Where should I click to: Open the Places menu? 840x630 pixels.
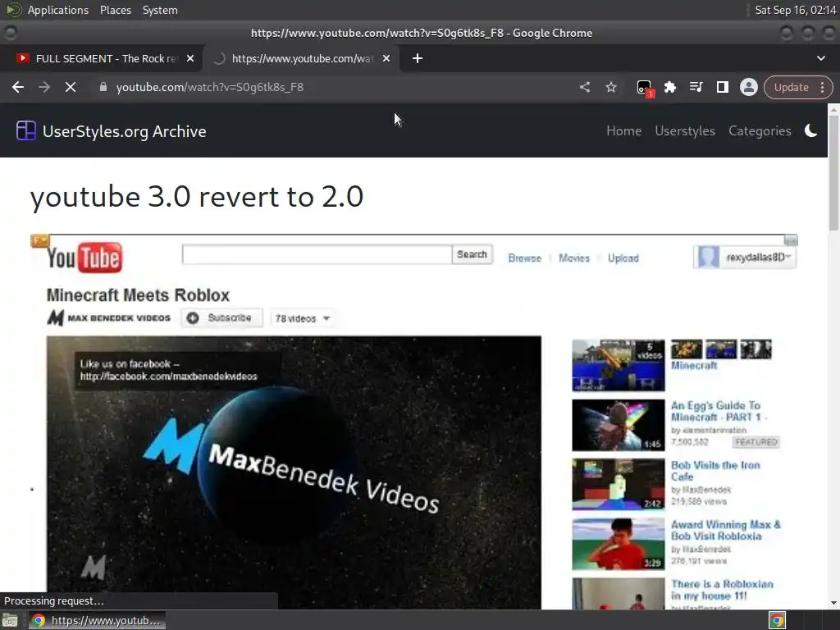115,10
